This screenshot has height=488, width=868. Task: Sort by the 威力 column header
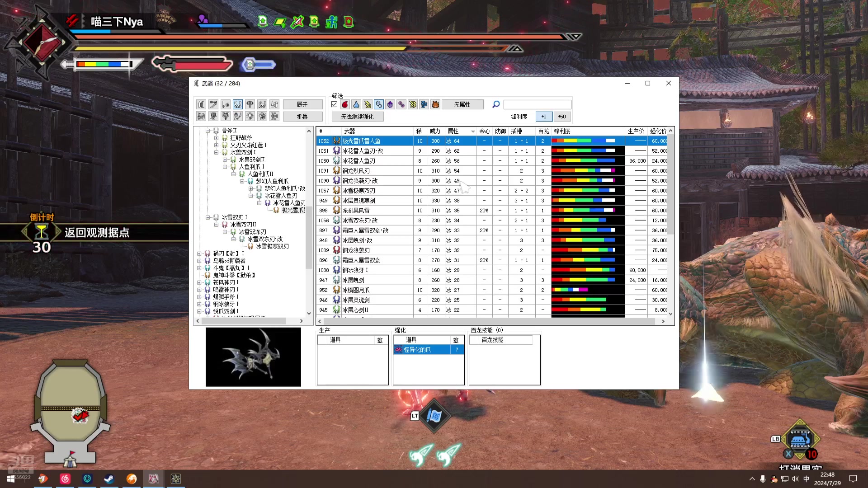click(x=435, y=131)
